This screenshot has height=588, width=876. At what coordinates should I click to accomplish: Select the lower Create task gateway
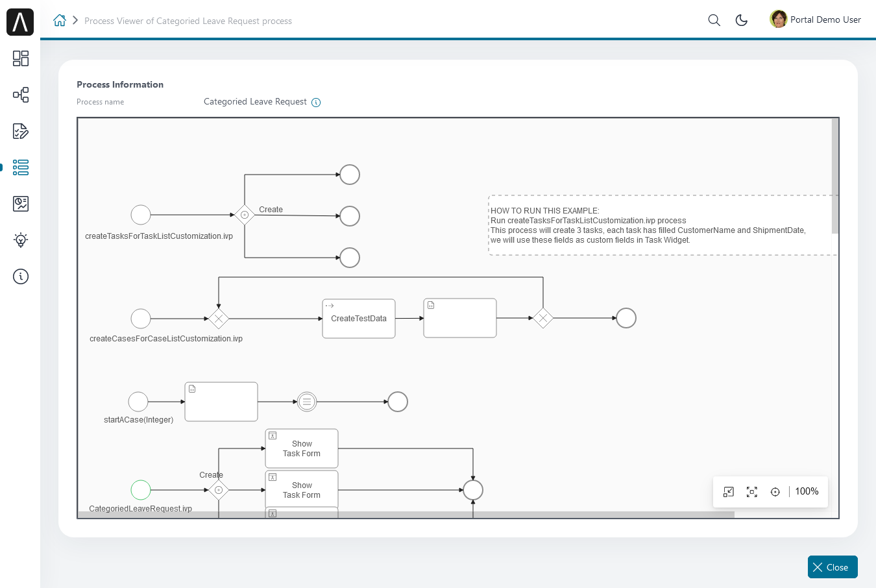point(219,490)
